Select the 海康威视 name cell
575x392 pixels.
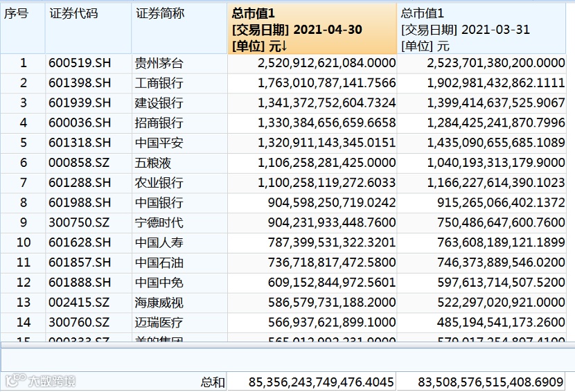[x=159, y=302]
